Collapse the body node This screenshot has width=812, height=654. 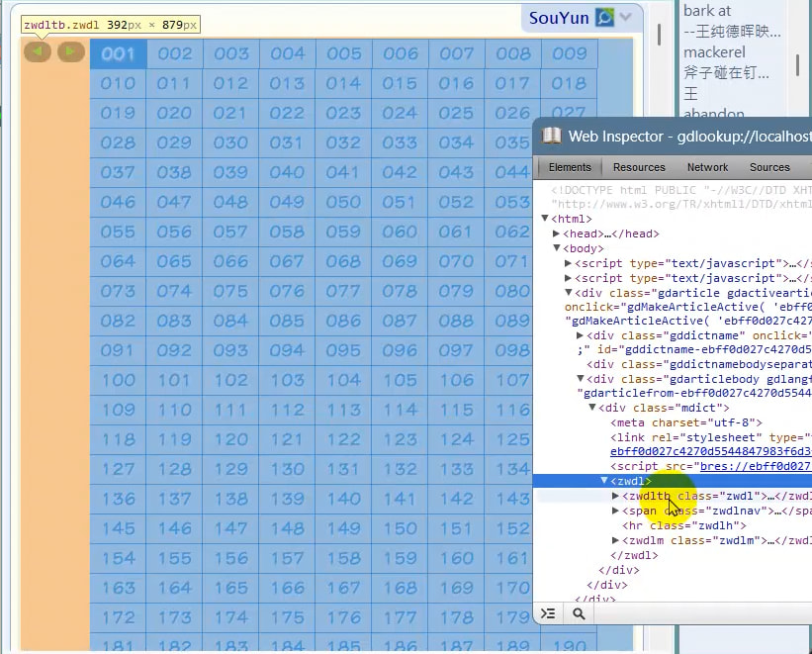pyautogui.click(x=556, y=247)
